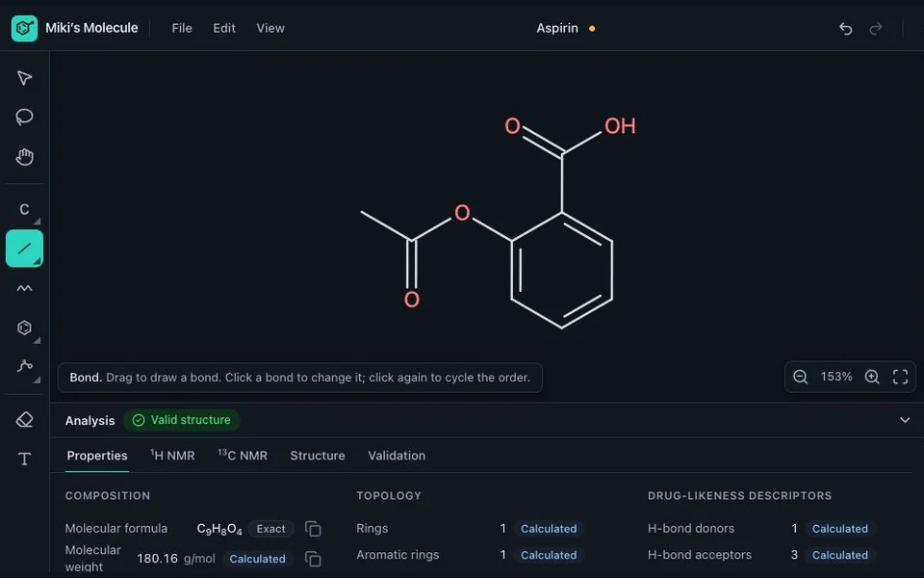This screenshot has height=578, width=924.
Task: Select the lasso selection tool
Action: coord(24,117)
